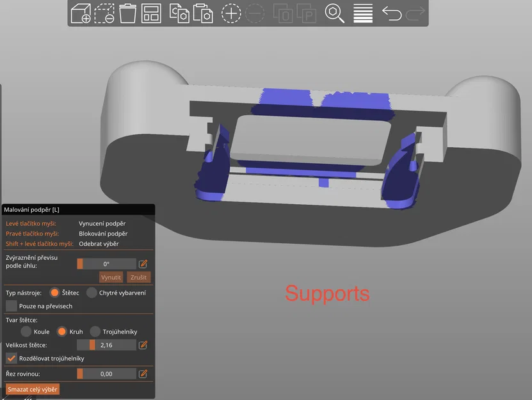Select Koule brush shape
The height and width of the screenshot is (400, 532).
pos(26,332)
